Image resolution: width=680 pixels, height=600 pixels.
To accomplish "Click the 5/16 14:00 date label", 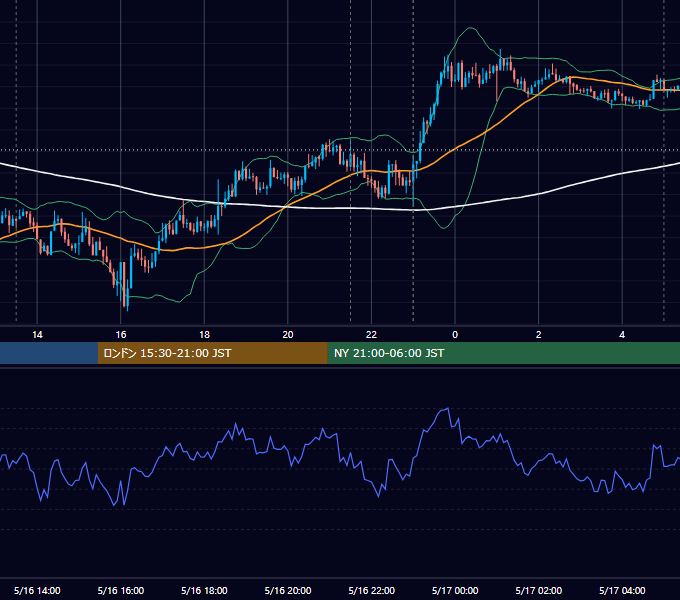I will click(x=37, y=590).
